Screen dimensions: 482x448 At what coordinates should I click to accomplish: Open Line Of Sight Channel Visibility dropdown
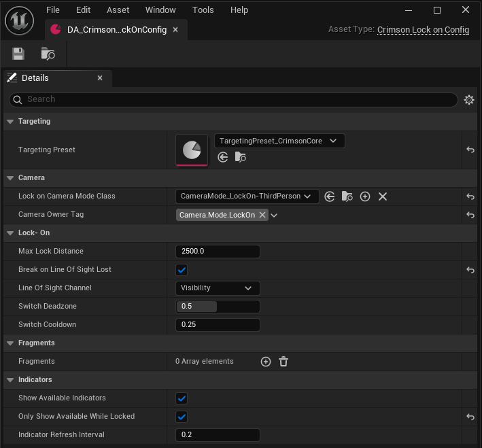(218, 288)
